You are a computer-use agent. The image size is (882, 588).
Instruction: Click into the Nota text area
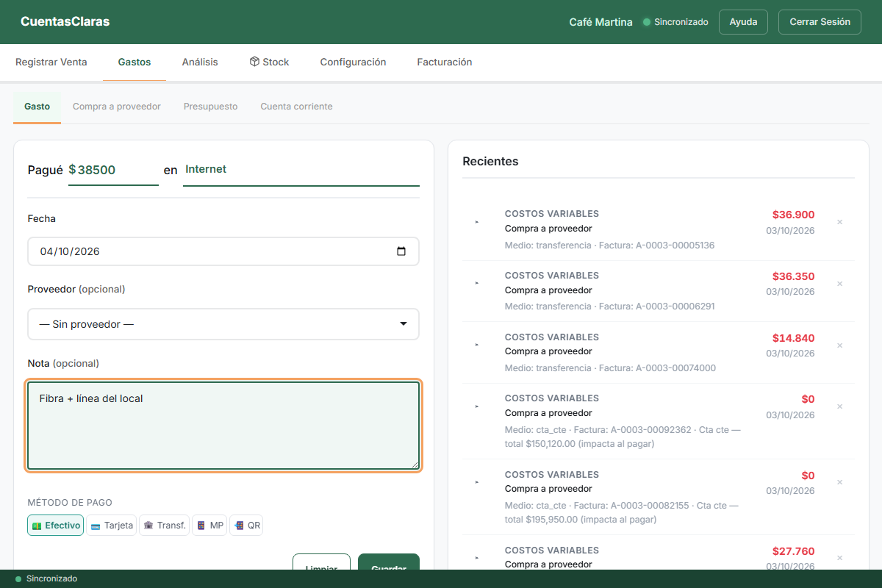tap(223, 426)
